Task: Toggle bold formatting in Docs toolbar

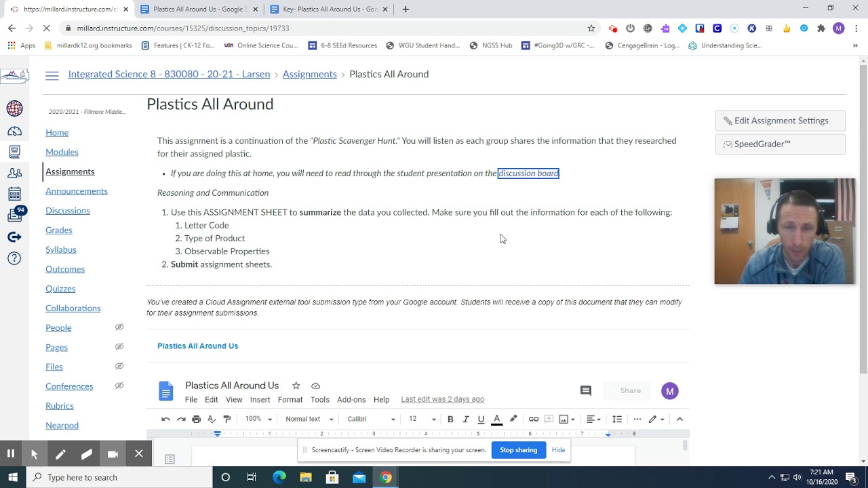Action: point(450,419)
